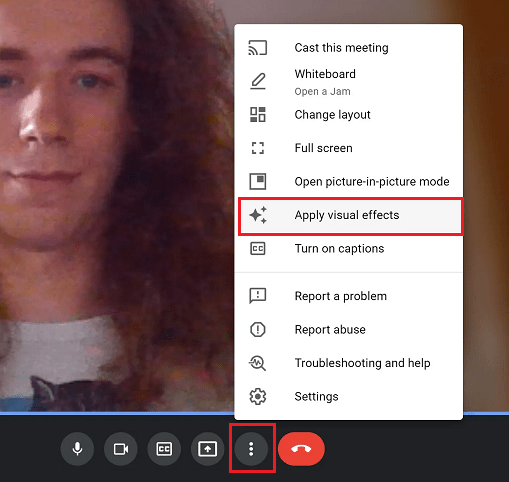Click the Full screen brackets icon
The image size is (509, 482).
coord(258,148)
